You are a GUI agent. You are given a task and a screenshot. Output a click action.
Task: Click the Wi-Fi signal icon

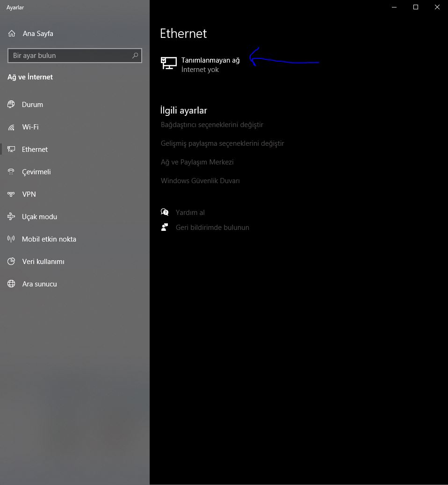point(11,127)
